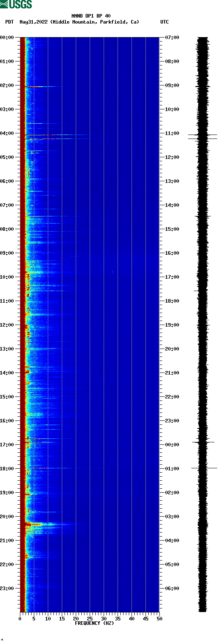The image size is (220, 644).
Task: Click the PDT timezone label
Action: (x=10, y=22)
